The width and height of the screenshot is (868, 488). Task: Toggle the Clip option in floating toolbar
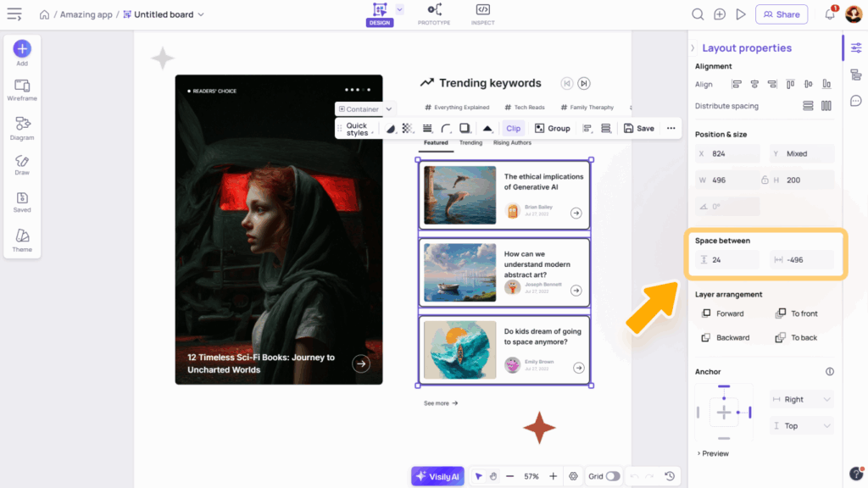coord(513,128)
